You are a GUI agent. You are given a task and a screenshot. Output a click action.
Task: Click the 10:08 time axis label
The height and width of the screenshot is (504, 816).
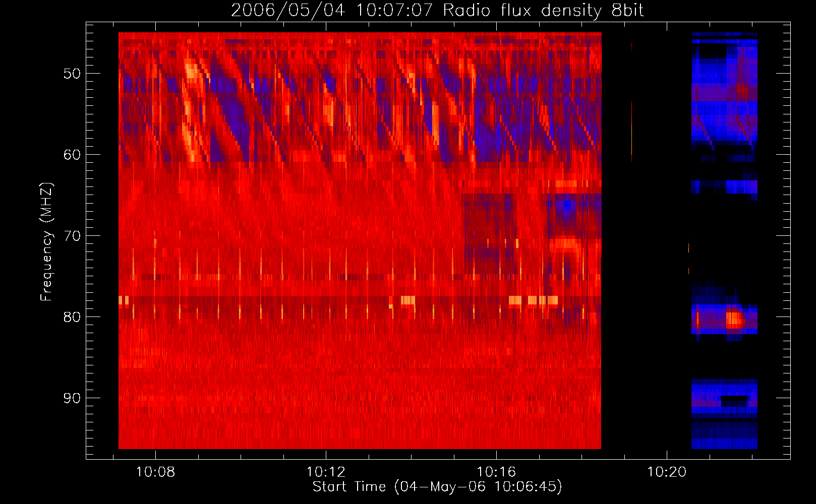click(x=155, y=472)
